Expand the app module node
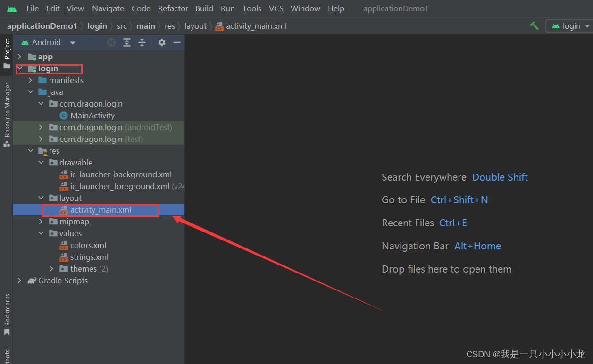The height and width of the screenshot is (364, 593). [x=19, y=57]
